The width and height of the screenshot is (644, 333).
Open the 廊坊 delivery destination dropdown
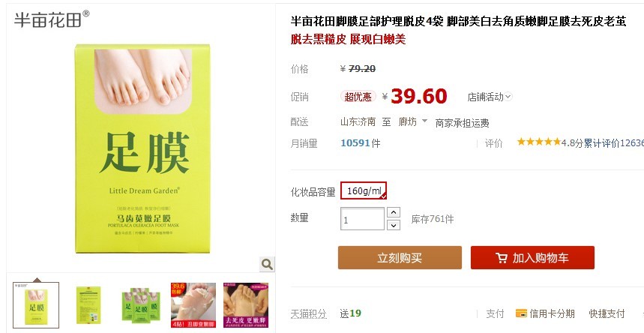pyautogui.click(x=413, y=121)
